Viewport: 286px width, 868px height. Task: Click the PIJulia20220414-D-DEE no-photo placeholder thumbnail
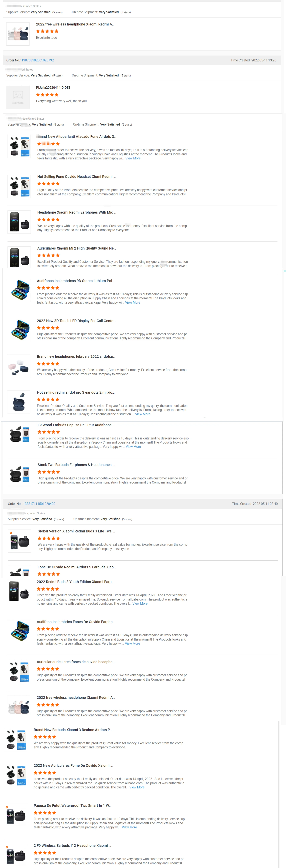[18, 97]
